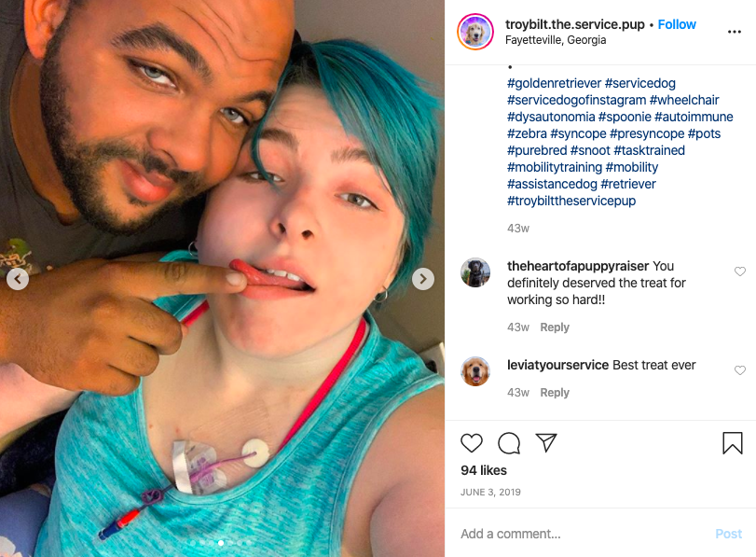Share post via paper plane icon

click(x=546, y=442)
